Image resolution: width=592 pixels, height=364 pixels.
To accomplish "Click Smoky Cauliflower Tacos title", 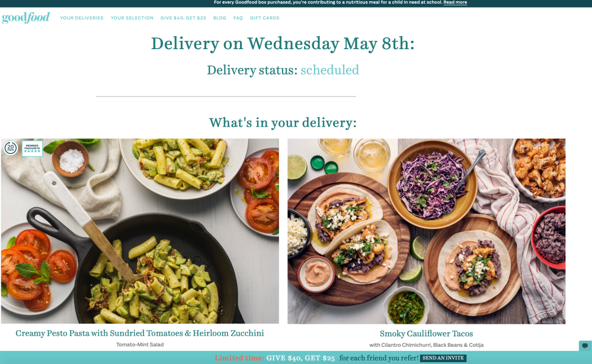I will click(426, 333).
